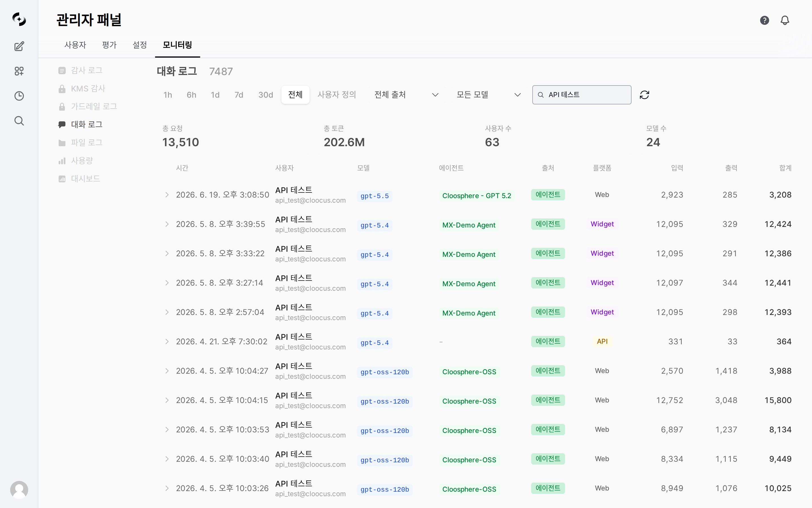
Task: Click the gpt-5.5 model tag
Action: [374, 196]
